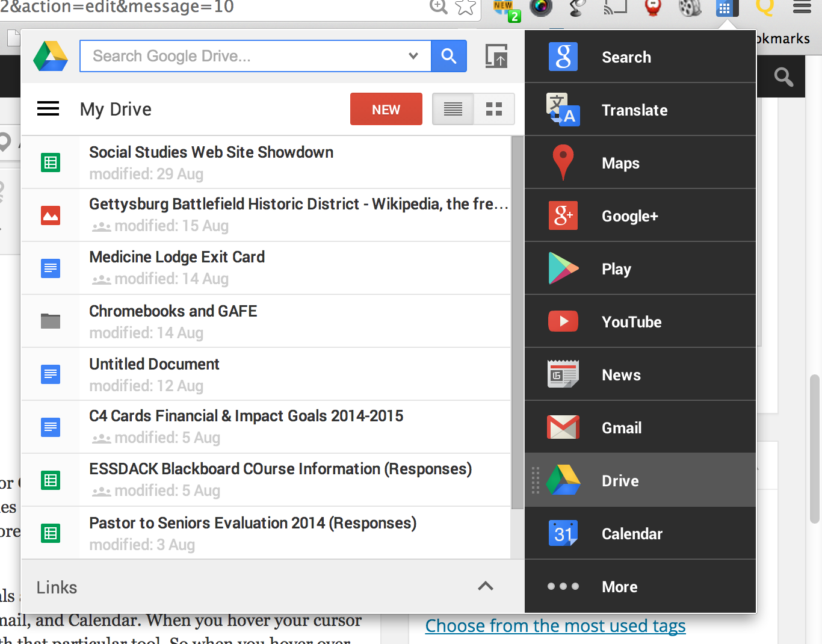This screenshot has width=822, height=644.
Task: Click image icon for Gettysburg Battlefield file
Action: click(51, 215)
